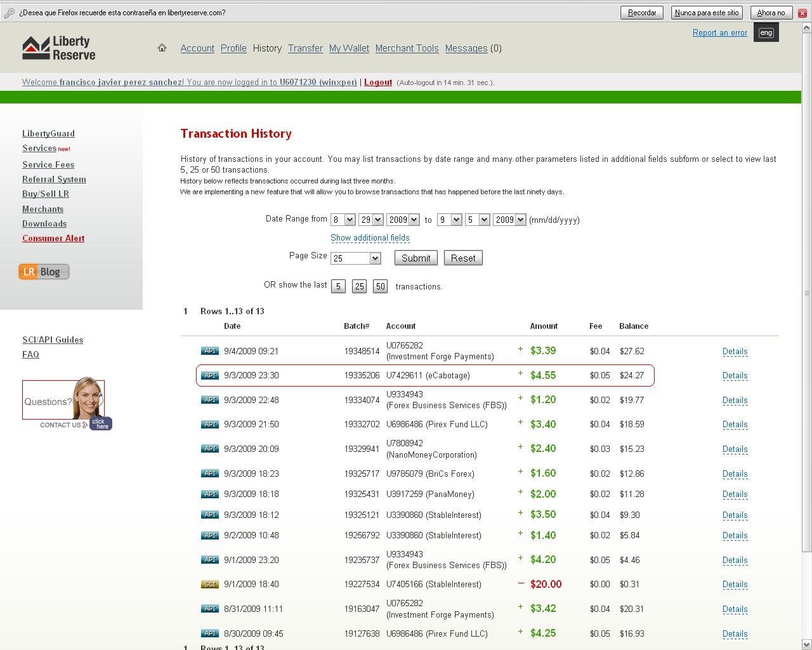Open Details for NanoMoneyCorporation transaction

735,449
